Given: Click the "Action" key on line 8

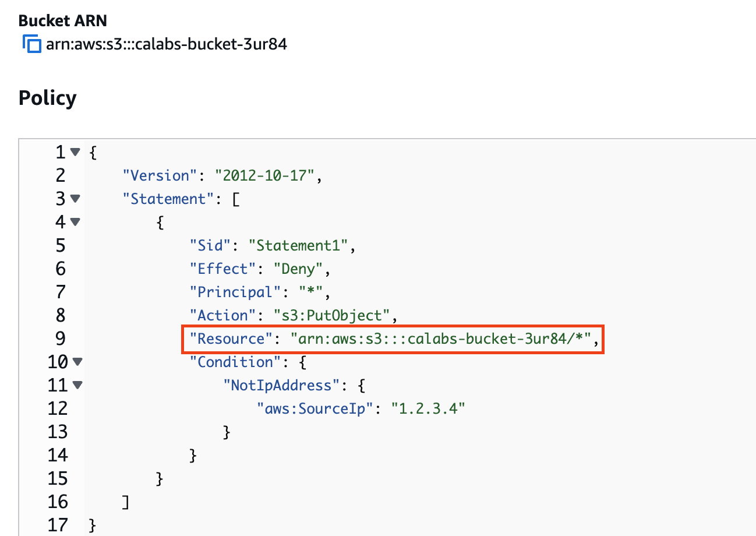Looking at the screenshot, I should click(223, 315).
